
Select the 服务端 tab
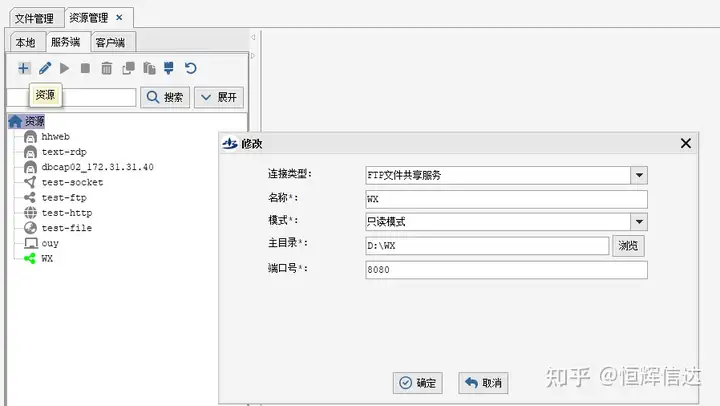(66, 42)
